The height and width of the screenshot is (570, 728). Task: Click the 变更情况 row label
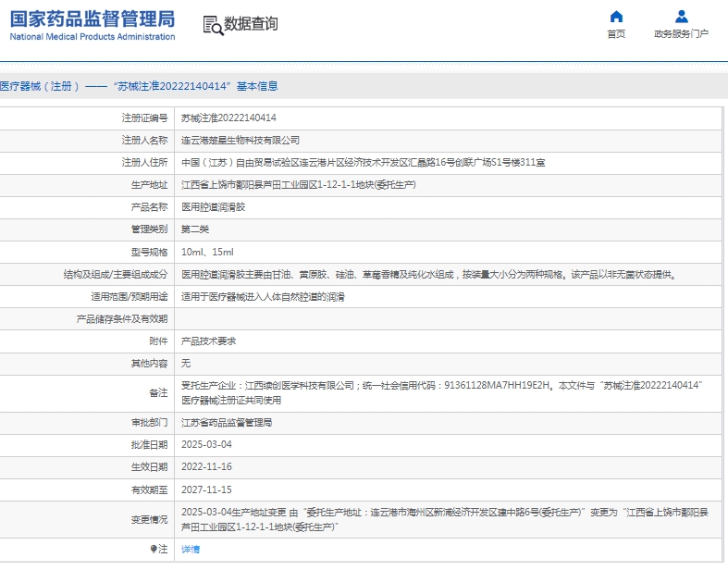[x=149, y=519]
